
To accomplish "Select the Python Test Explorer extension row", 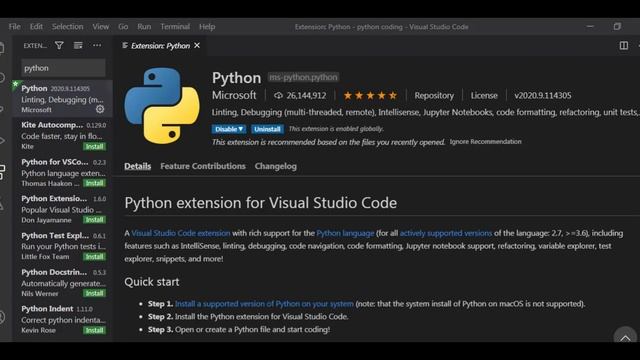I will [x=62, y=246].
